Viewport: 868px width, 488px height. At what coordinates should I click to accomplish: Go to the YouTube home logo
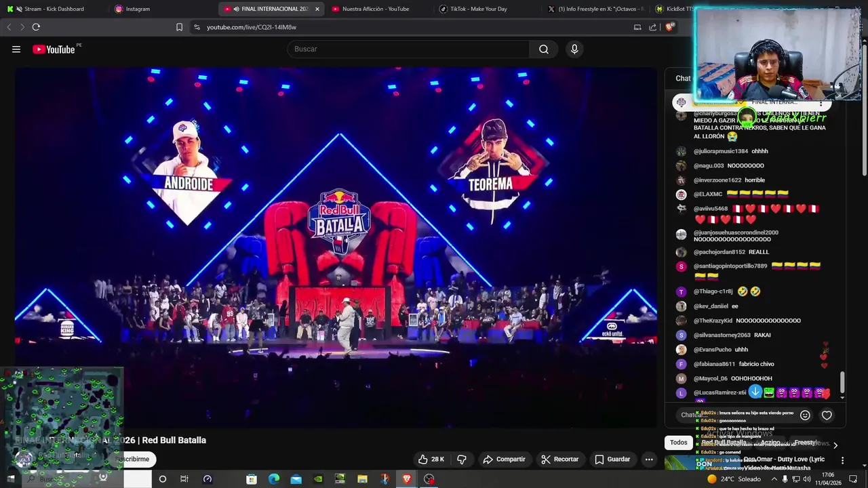click(54, 49)
